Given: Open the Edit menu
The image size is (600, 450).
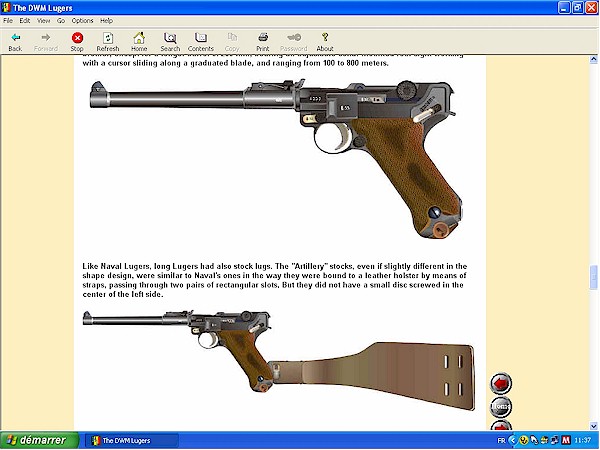Looking at the screenshot, I should click(25, 21).
